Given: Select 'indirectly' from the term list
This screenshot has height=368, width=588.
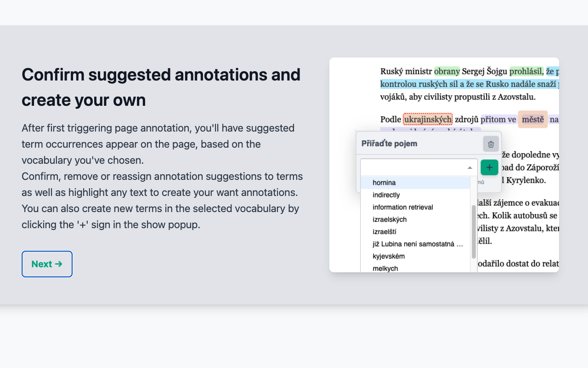Looking at the screenshot, I should coord(385,195).
